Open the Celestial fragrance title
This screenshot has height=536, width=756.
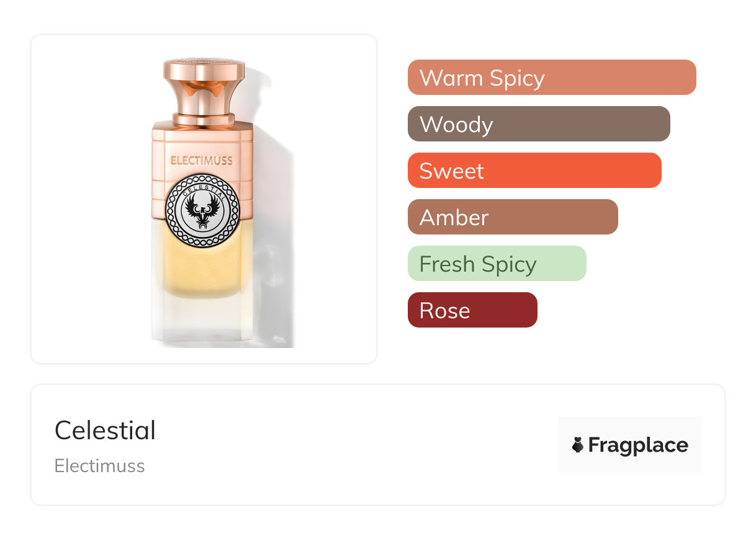pyautogui.click(x=105, y=430)
